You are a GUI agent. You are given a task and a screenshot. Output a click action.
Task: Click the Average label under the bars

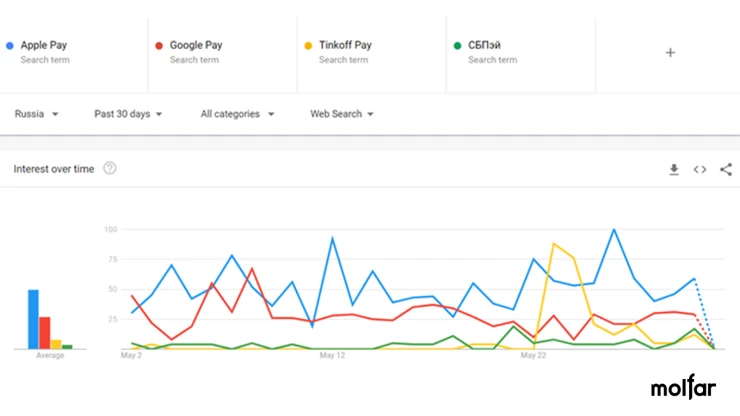[50, 356]
